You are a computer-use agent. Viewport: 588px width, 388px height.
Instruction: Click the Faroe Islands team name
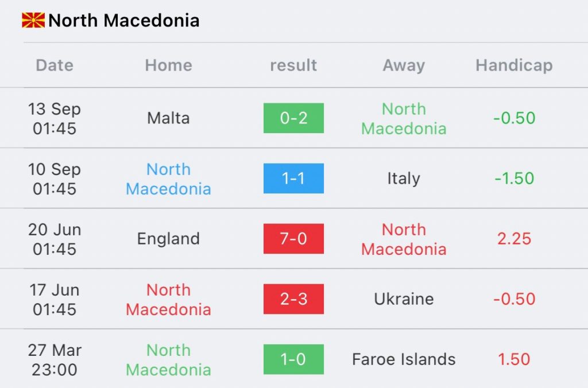(x=404, y=359)
